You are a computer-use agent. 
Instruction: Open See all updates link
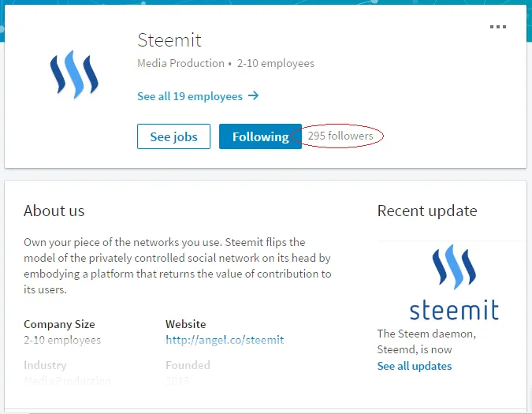click(x=415, y=366)
